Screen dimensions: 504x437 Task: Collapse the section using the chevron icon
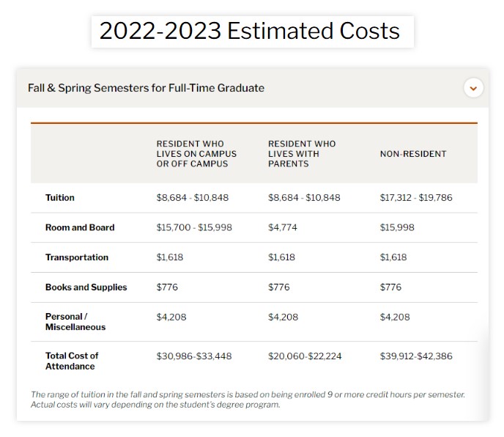point(473,88)
